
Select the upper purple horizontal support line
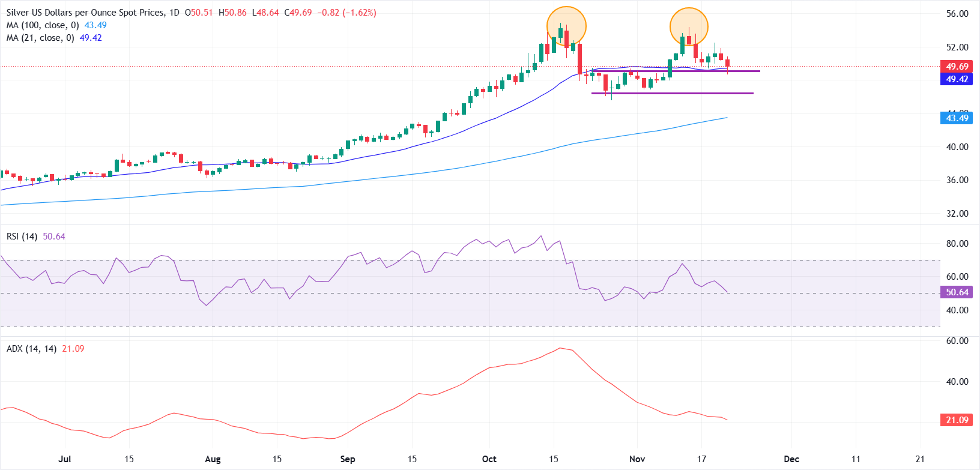(x=676, y=71)
